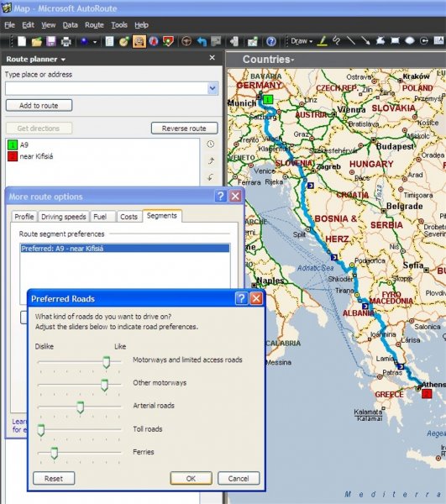Select the Rectangle drawing tool

[x=395, y=40]
